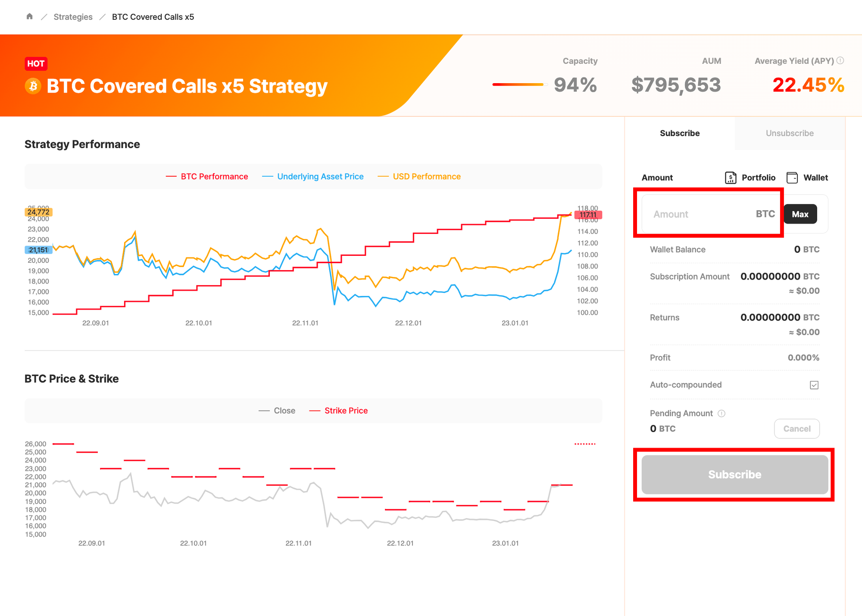Toggle Strike Price legend series
The image size is (862, 616).
[x=339, y=411]
